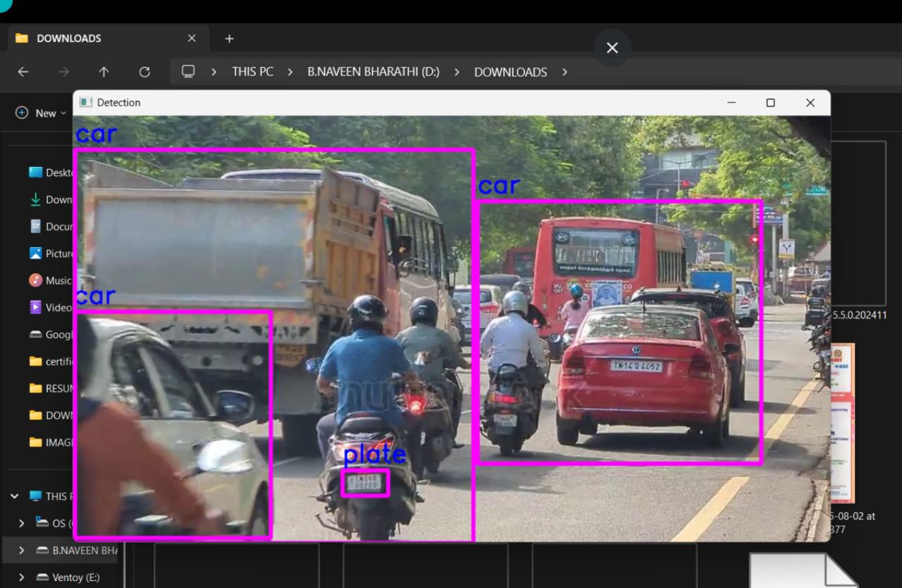Click the monitor icon in the address bar
Screen dimensions: 902x588
click(188, 72)
